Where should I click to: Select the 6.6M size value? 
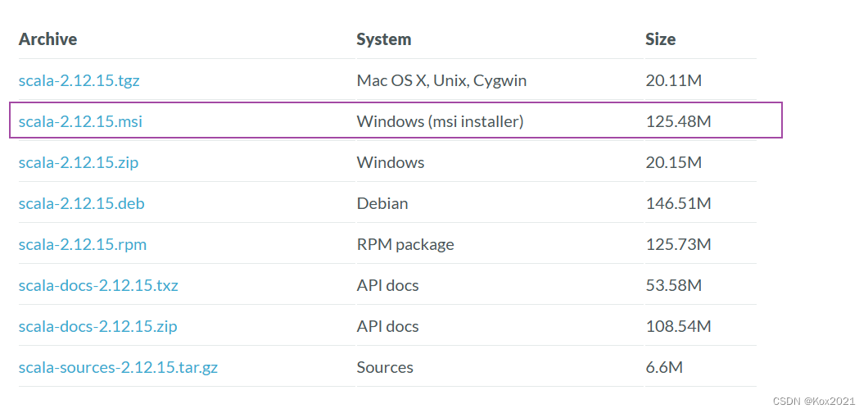click(664, 367)
